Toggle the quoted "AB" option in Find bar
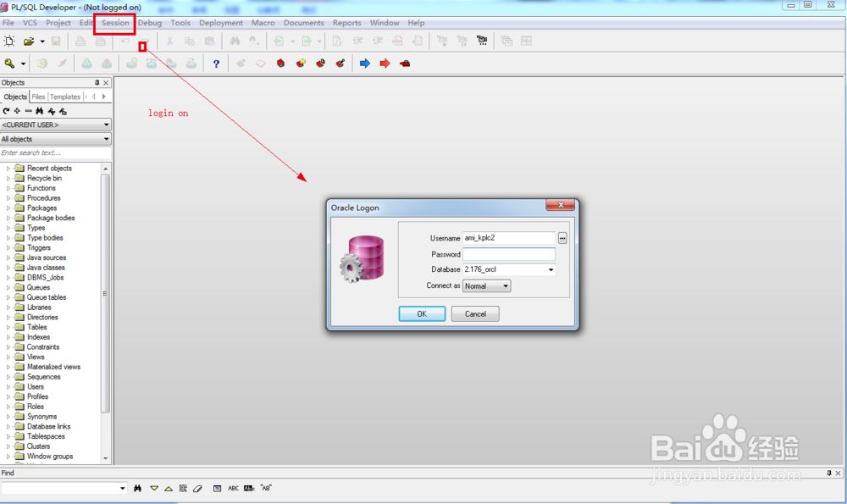 coord(266,489)
